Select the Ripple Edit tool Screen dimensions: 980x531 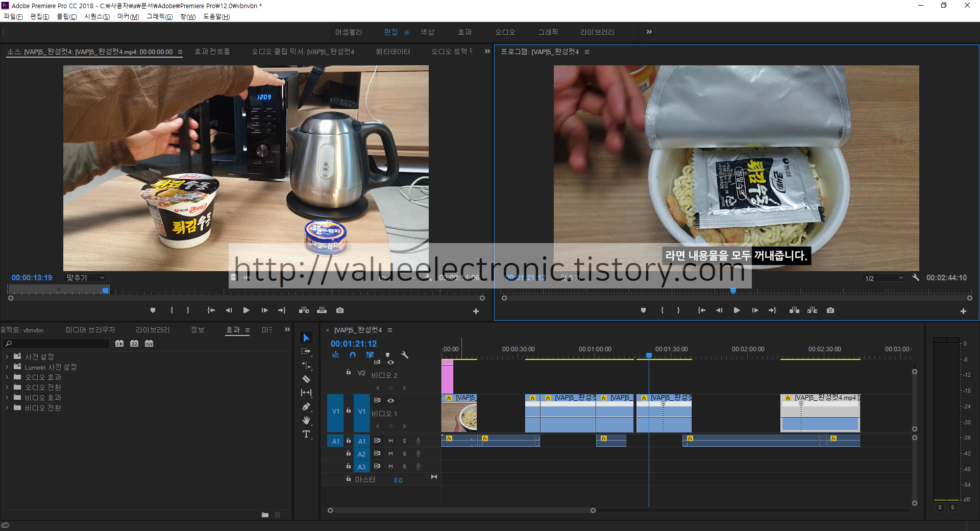pos(306,365)
